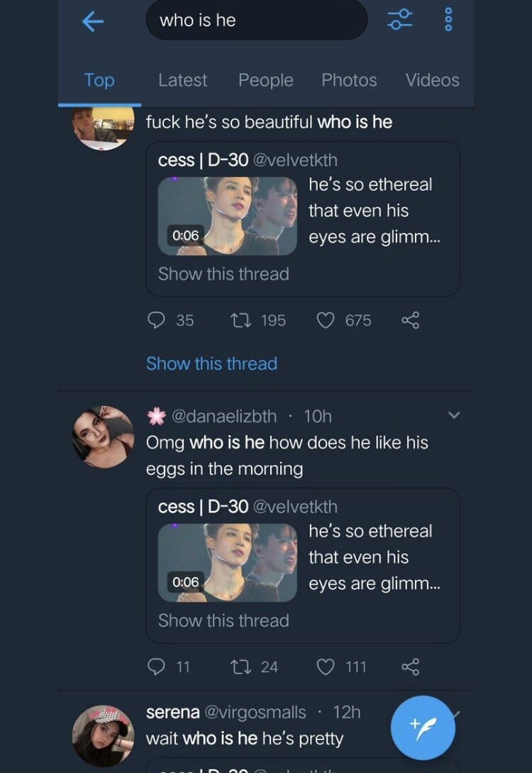The width and height of the screenshot is (532, 773).
Task: Click the blue Show this thread link
Action: (211, 363)
